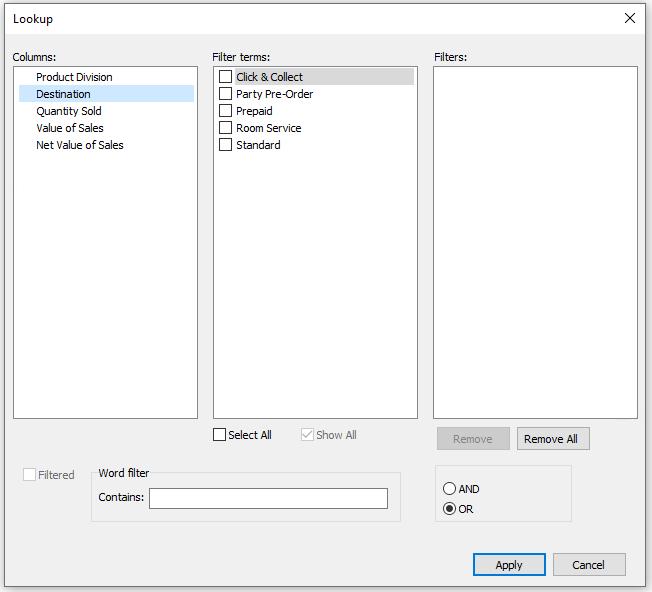Choose Quantity Sold column
The width and height of the screenshot is (652, 592).
pyautogui.click(x=69, y=111)
